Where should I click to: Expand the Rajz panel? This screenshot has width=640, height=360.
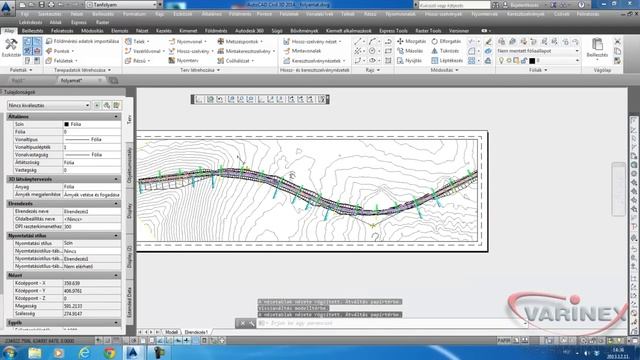coord(372,70)
